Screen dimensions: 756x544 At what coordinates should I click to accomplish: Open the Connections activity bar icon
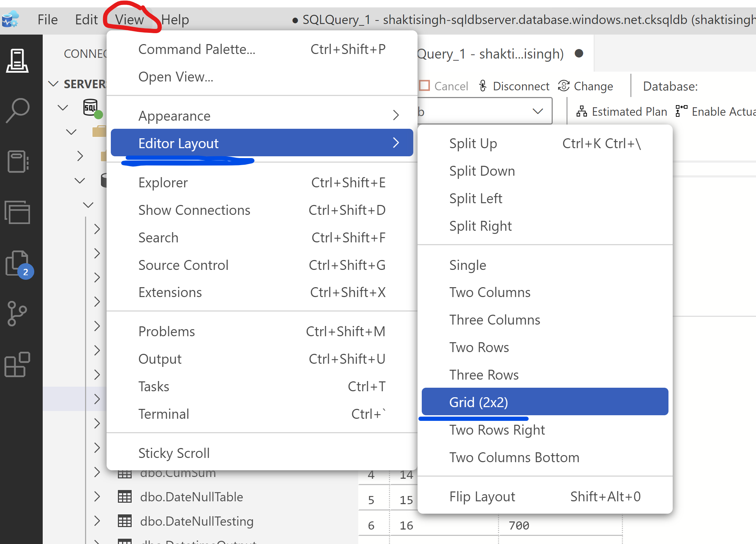coord(17,61)
